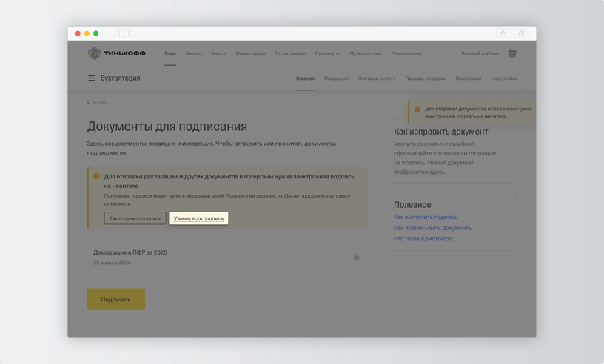
Task: Open the Бизнес section
Action: (194, 53)
